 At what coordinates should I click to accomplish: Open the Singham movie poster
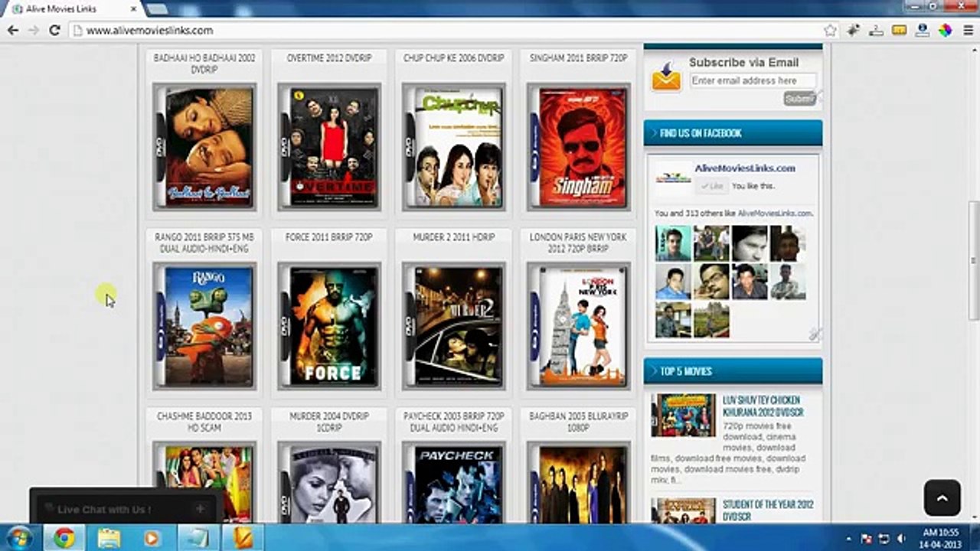579,147
